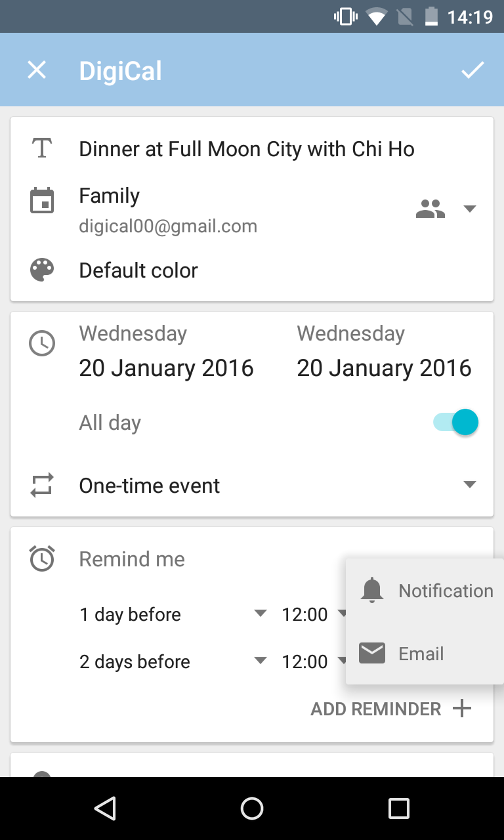Viewport: 504px width, 840px height.
Task: Open the "2 days before" reminder dropdown
Action: pyautogui.click(x=261, y=661)
